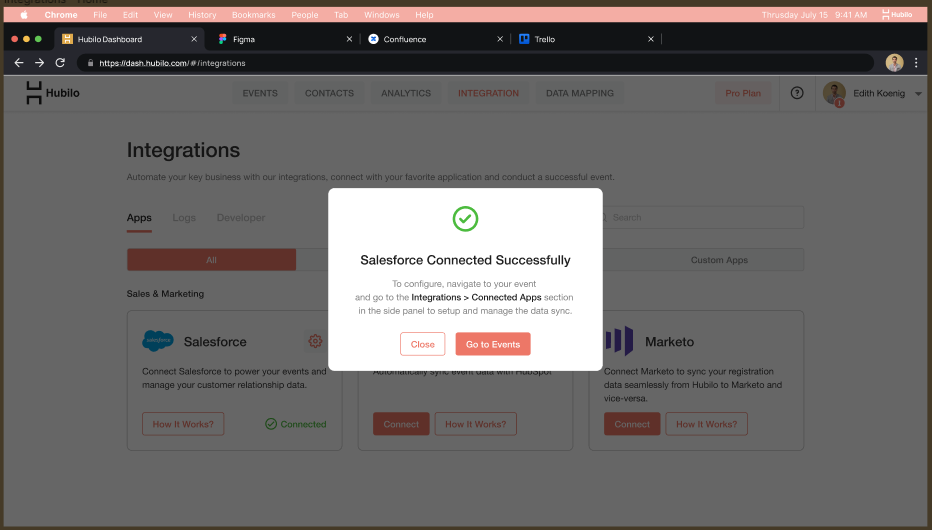Screen dimensions: 932x530
Task: Reload the current page
Action: (60, 63)
